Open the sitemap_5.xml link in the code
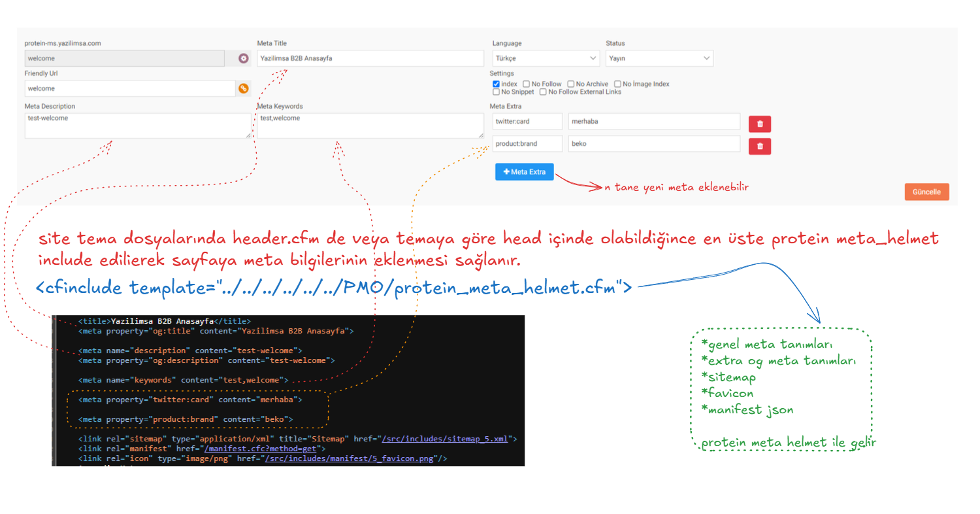The height and width of the screenshot is (514, 980). click(x=446, y=439)
